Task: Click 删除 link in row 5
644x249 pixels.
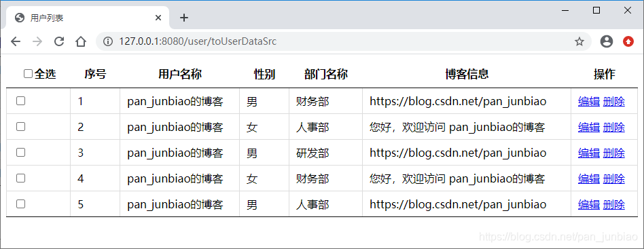Action: click(x=614, y=205)
